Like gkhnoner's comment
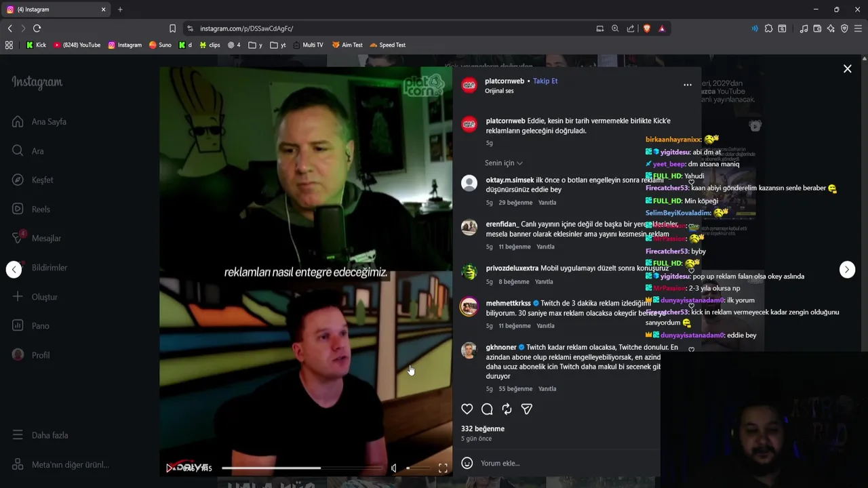Image resolution: width=868 pixels, height=488 pixels. point(691,350)
